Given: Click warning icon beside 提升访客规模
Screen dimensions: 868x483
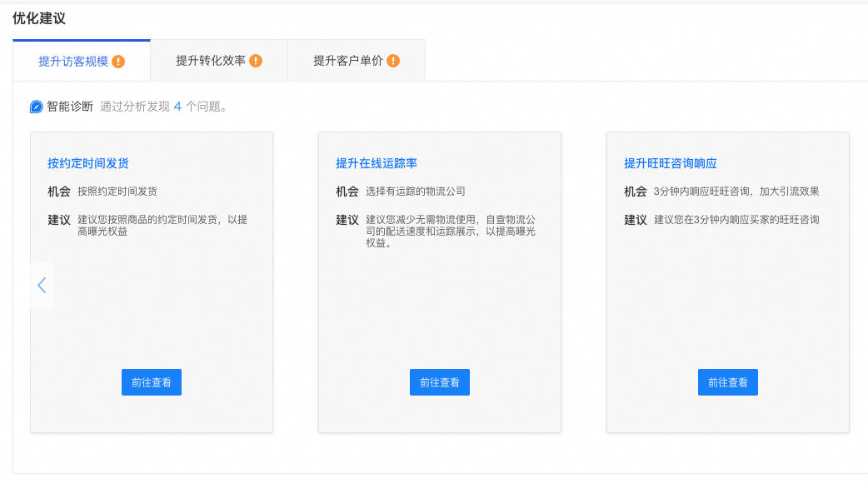Looking at the screenshot, I should (x=118, y=62).
